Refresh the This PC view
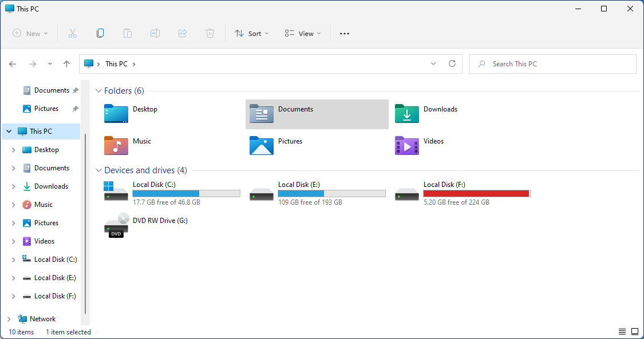 (452, 63)
